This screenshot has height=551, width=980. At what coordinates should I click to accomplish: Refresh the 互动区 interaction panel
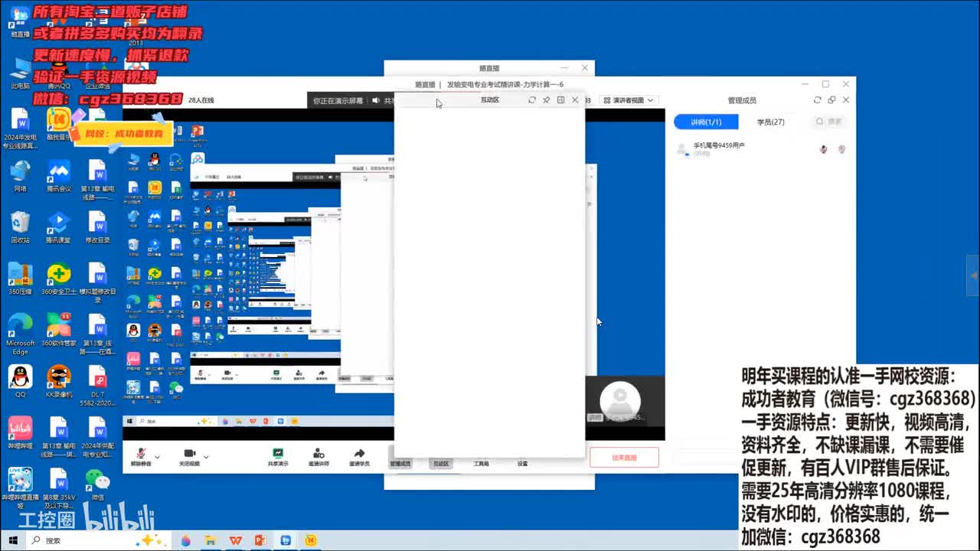click(532, 100)
